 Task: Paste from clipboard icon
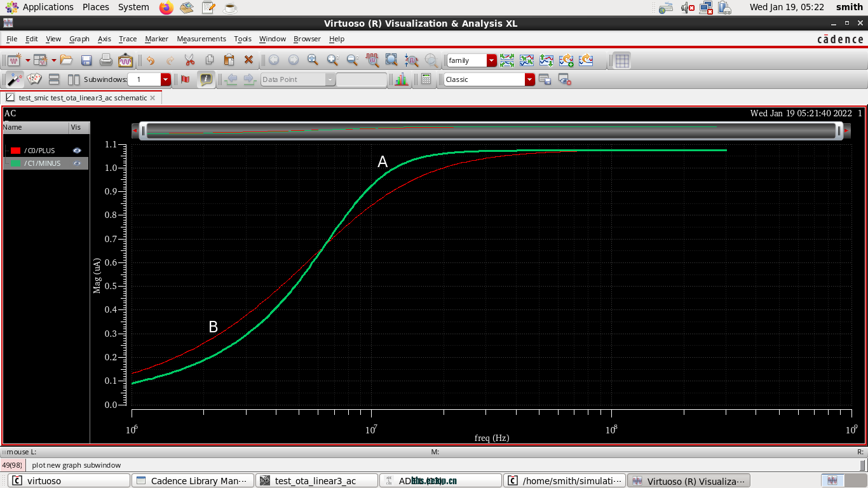click(x=229, y=60)
